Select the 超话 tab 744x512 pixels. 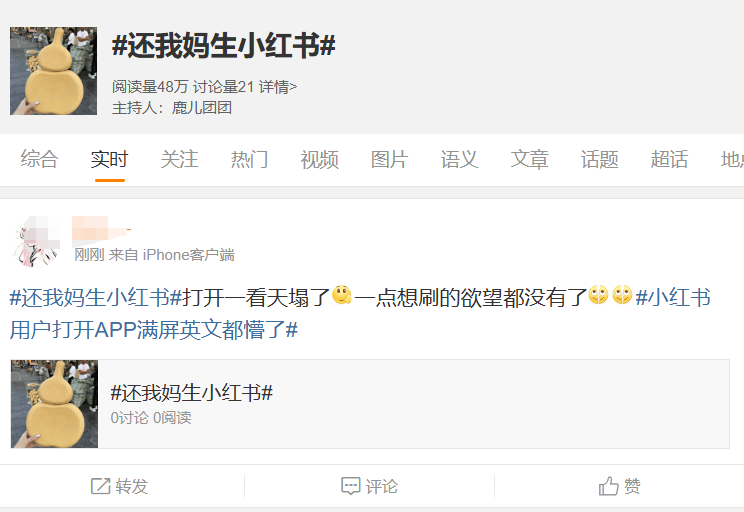pos(670,159)
